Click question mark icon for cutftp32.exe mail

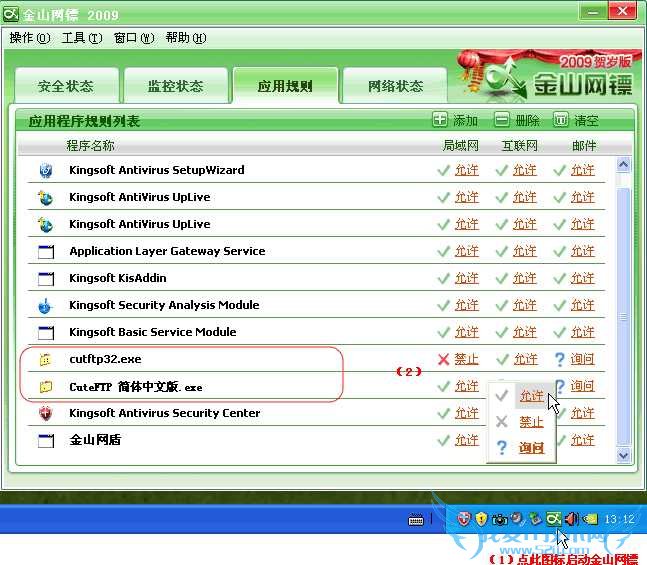pyautogui.click(x=560, y=359)
